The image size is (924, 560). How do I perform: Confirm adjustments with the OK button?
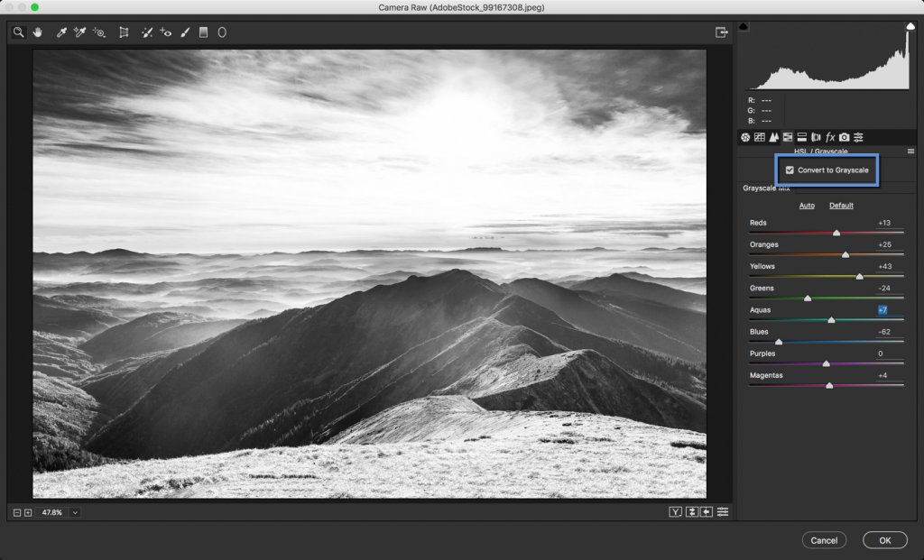pyautogui.click(x=884, y=539)
